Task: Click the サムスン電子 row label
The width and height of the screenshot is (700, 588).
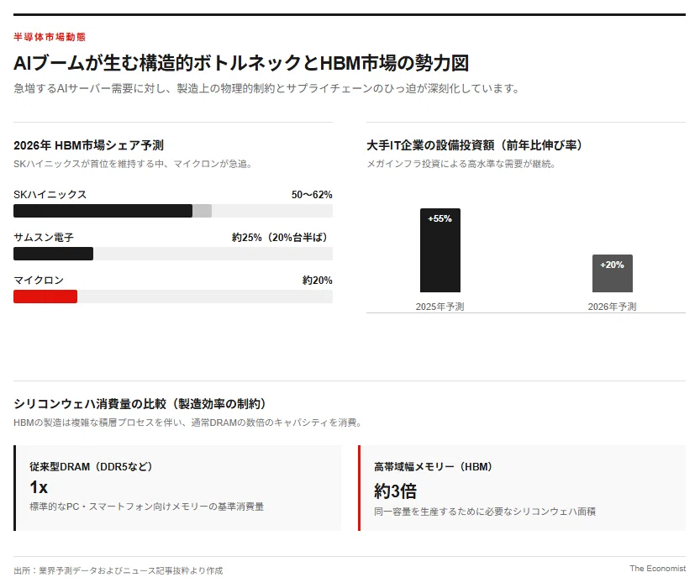Action: point(44,238)
